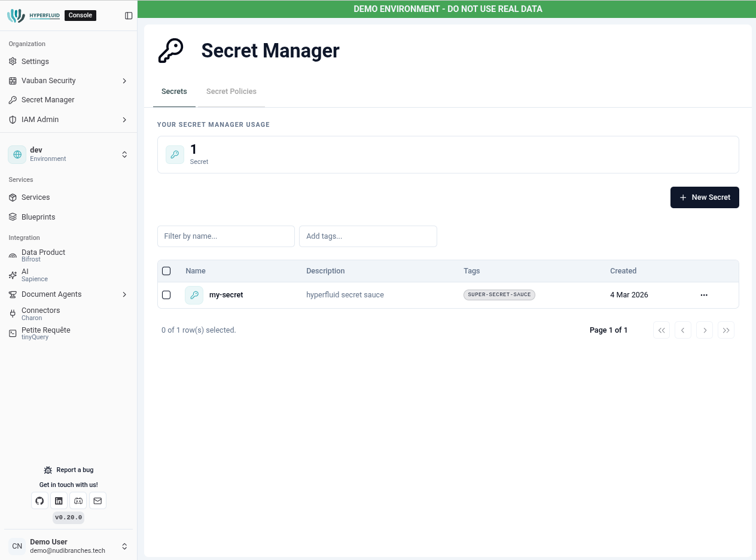Open Blueprints from the sidebar icon

click(13, 217)
